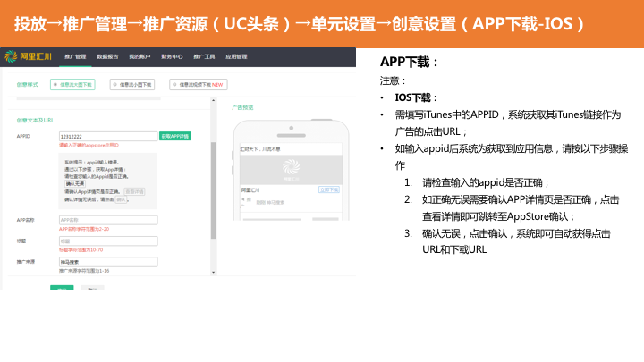The height and width of the screenshot is (362, 644).
Task: Click the form's vertical scrollbar thumb
Action: (213, 190)
